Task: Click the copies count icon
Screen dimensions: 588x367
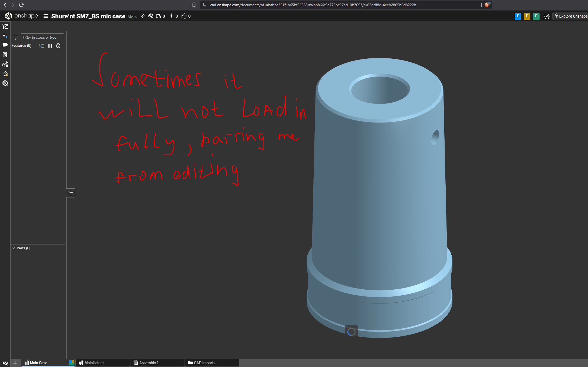Action: pos(159,16)
